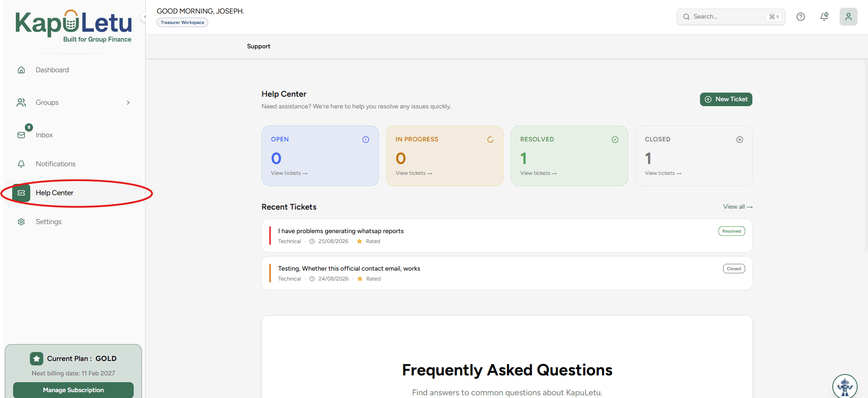Select Inbox in the sidebar menu
Viewport: 868px width, 398px height.
[44, 135]
